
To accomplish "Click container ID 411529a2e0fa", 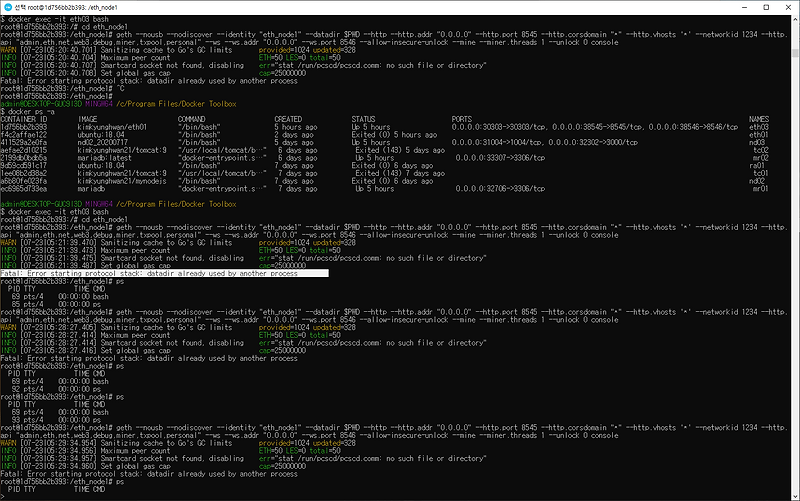I will 23,142.
